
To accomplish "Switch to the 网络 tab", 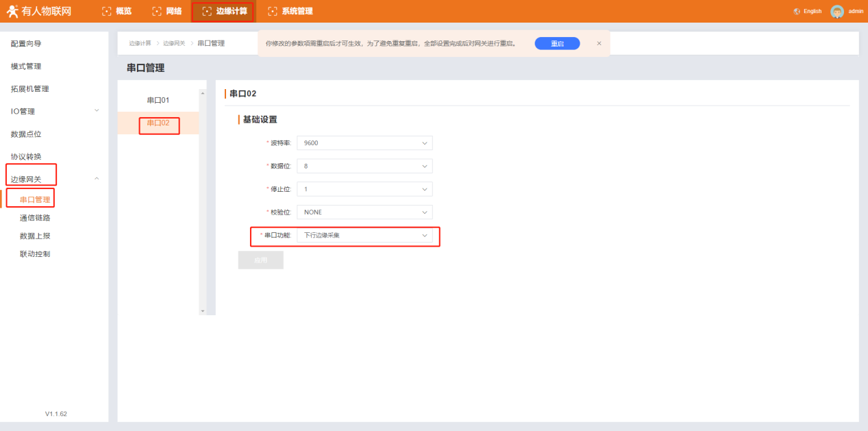I will click(x=166, y=11).
